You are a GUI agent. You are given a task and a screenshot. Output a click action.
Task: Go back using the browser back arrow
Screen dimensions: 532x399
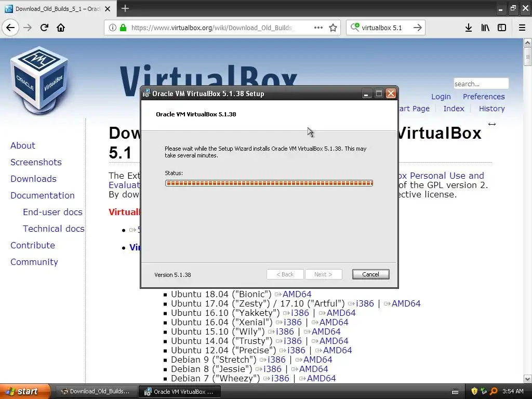[10, 28]
